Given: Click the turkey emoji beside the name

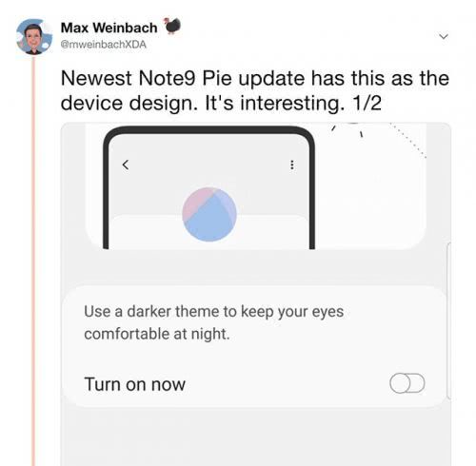Looking at the screenshot, I should click(172, 26).
